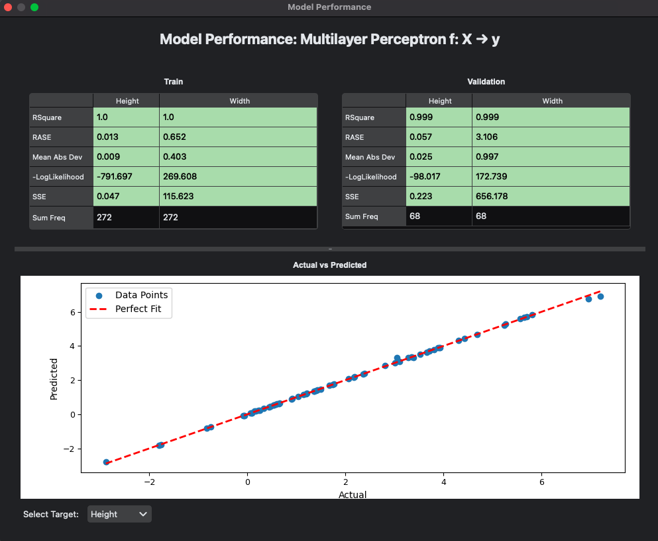Image resolution: width=658 pixels, height=541 pixels.
Task: Select Height column header in Validation table
Action: coord(439,101)
